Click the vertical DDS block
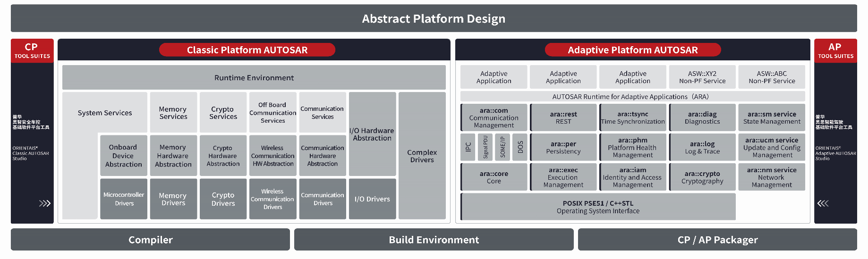 coord(520,147)
